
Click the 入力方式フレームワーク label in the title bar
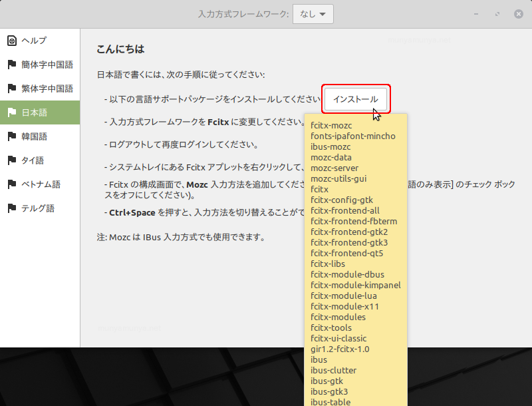pyautogui.click(x=243, y=14)
